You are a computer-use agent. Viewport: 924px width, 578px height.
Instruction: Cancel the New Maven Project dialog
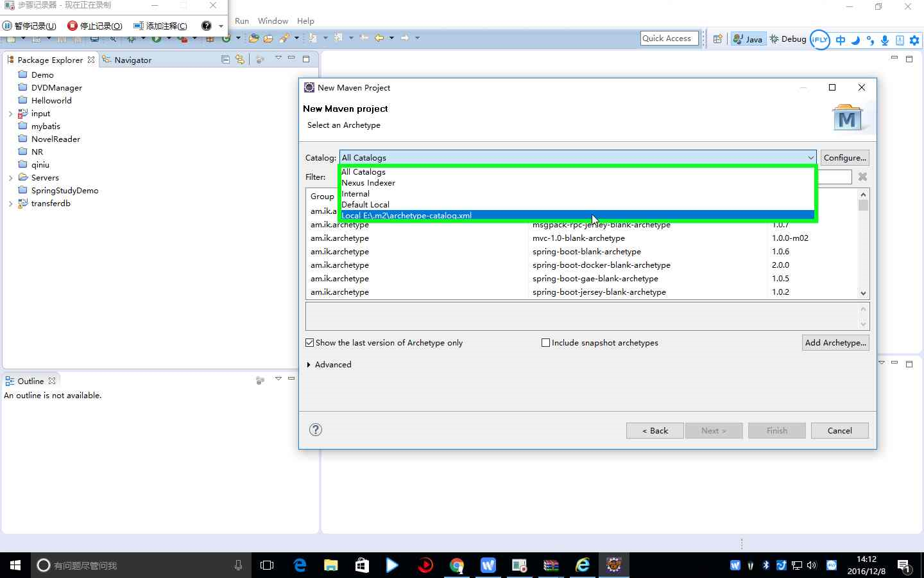pos(839,430)
